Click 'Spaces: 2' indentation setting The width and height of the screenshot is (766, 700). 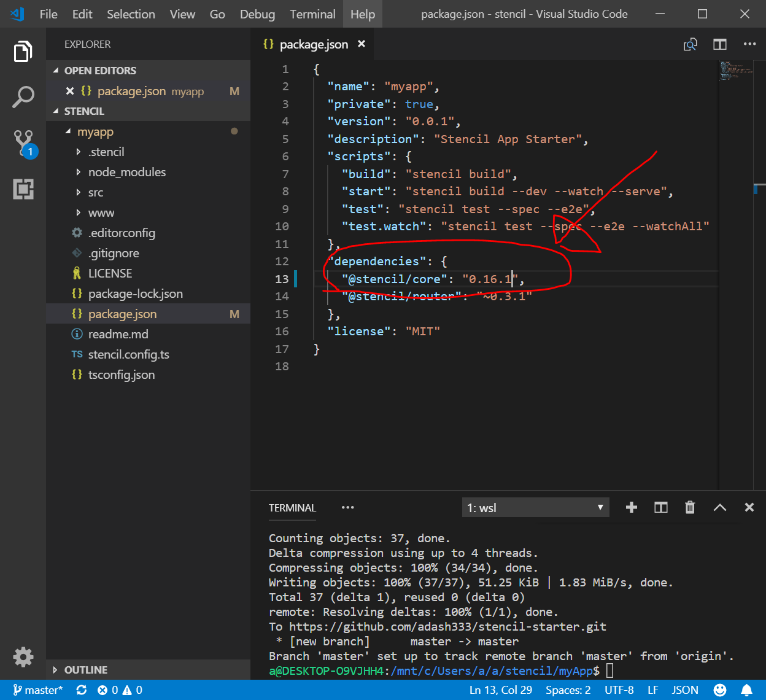coord(568,690)
